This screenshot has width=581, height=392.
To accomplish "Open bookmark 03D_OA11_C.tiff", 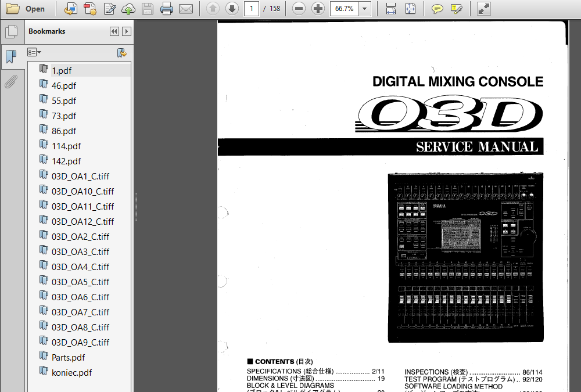I will [83, 207].
